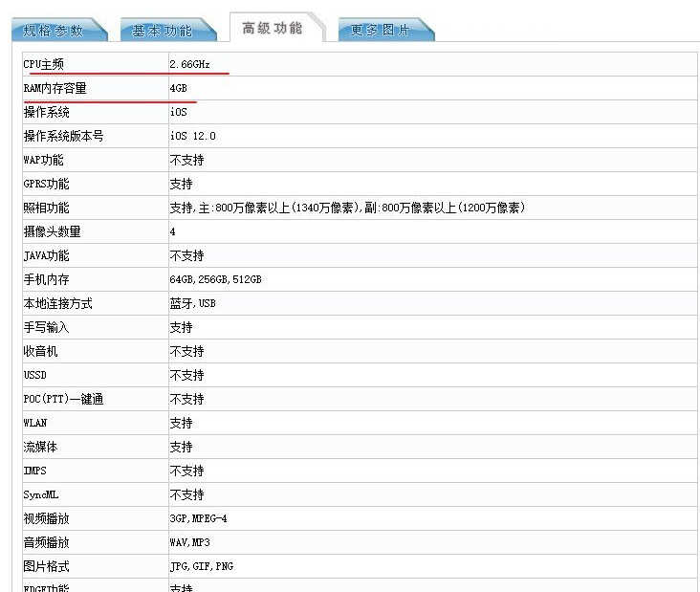Select the iOS 12.0 version value
700x592 pixels.
(192, 136)
